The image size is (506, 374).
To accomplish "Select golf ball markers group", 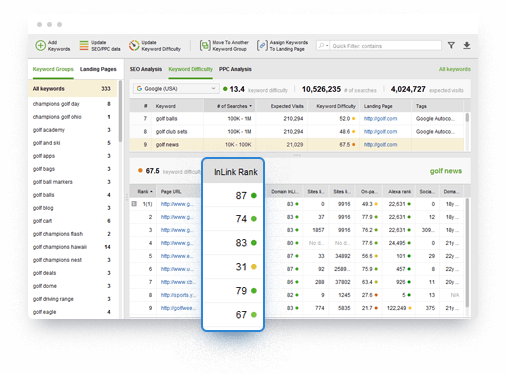I will [x=73, y=182].
